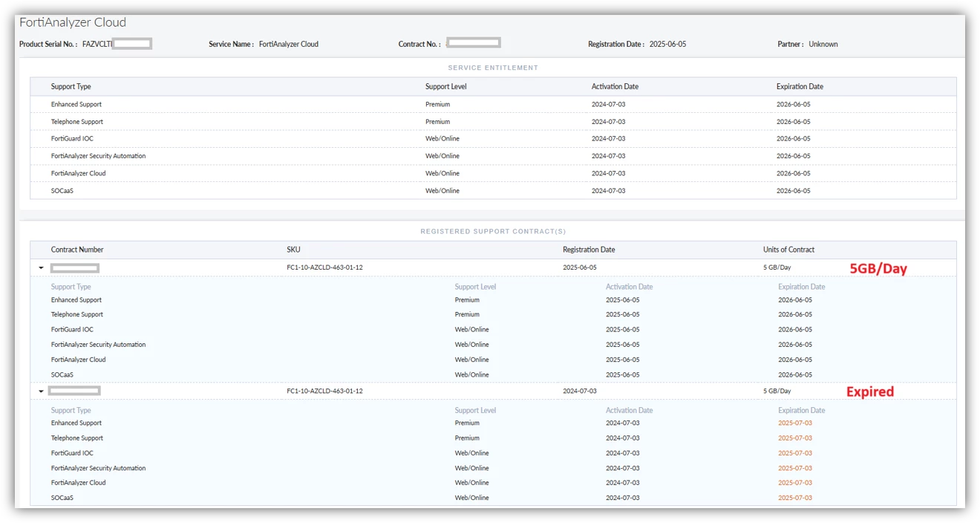Select SOCaaS in the 2025-06-05 contract details
Viewport: 980px width, 523px height.
62,374
